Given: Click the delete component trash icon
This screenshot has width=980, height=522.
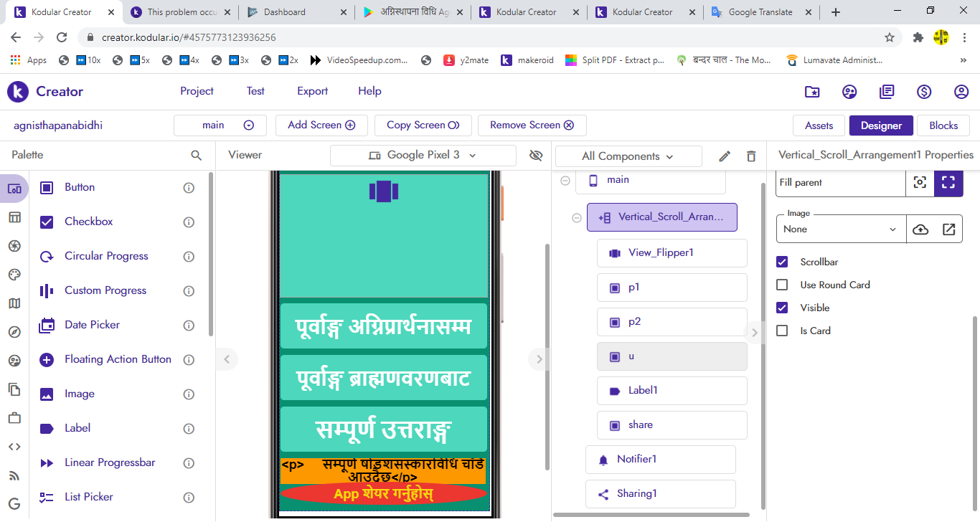Looking at the screenshot, I should point(751,156).
